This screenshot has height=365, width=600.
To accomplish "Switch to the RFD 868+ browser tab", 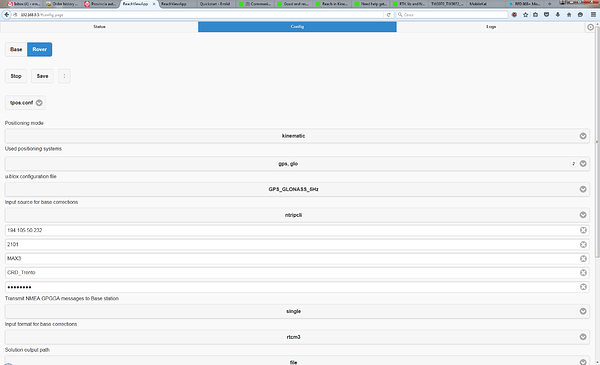I will [x=525, y=4].
